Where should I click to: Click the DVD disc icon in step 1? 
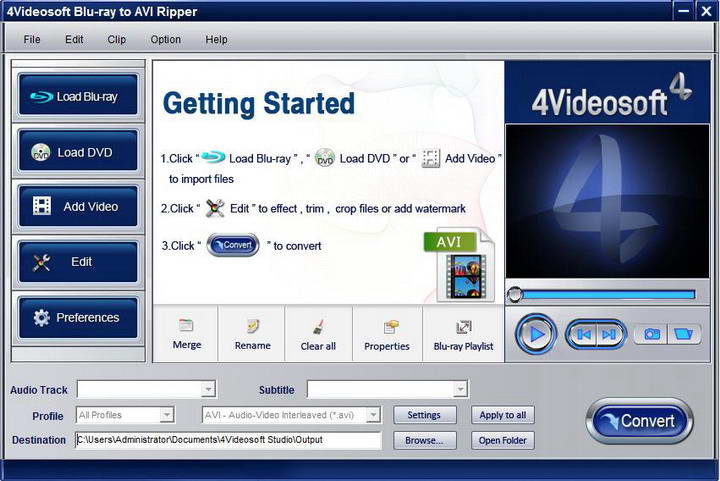point(325,158)
